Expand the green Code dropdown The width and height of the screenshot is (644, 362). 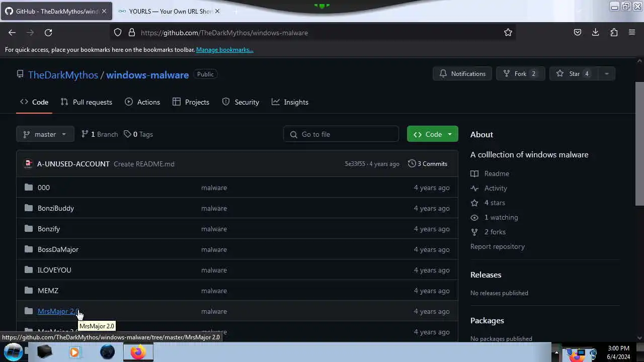click(433, 134)
